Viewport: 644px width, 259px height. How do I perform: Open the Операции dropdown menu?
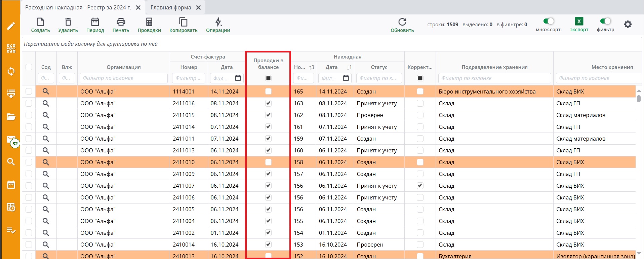(218, 23)
